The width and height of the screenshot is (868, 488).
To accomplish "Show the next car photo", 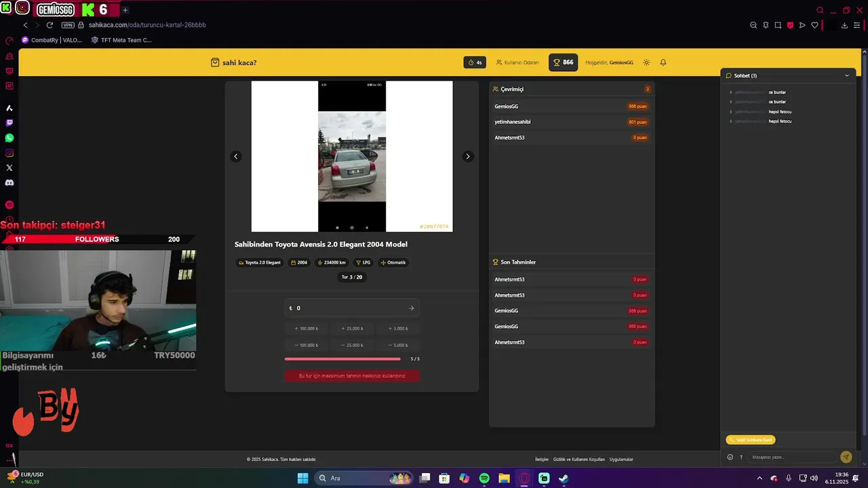I will coord(467,157).
